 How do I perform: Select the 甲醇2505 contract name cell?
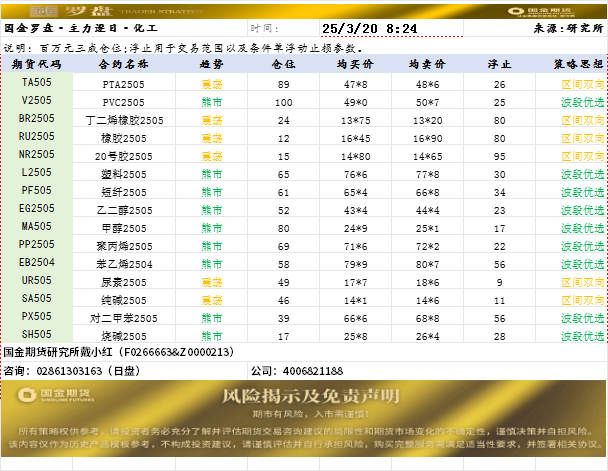click(x=124, y=228)
